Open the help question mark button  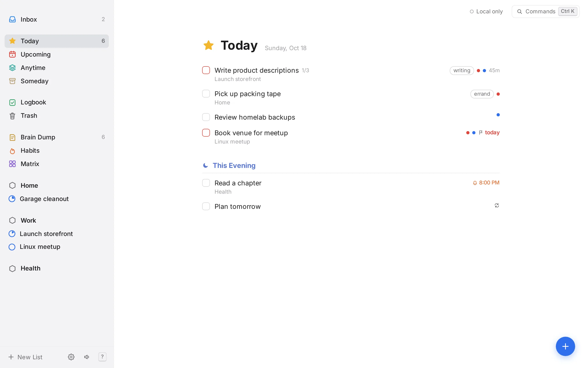pyautogui.click(x=102, y=357)
